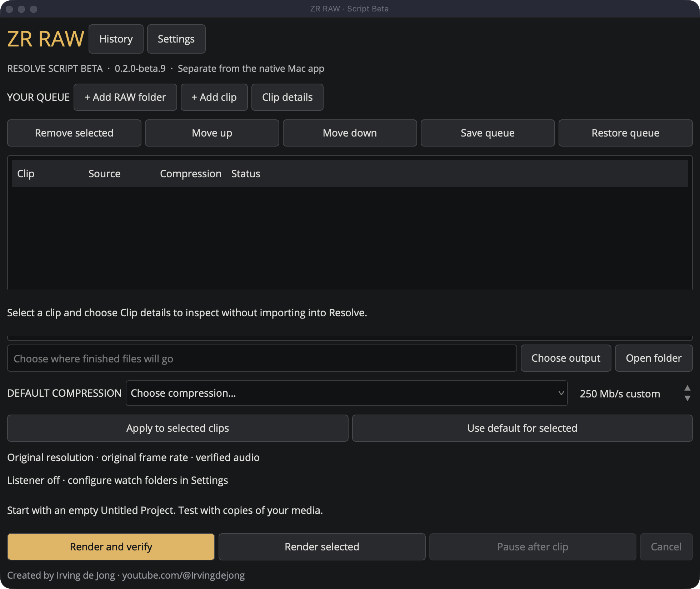Apply compression to selected clips
This screenshot has height=589, width=700.
click(x=177, y=428)
